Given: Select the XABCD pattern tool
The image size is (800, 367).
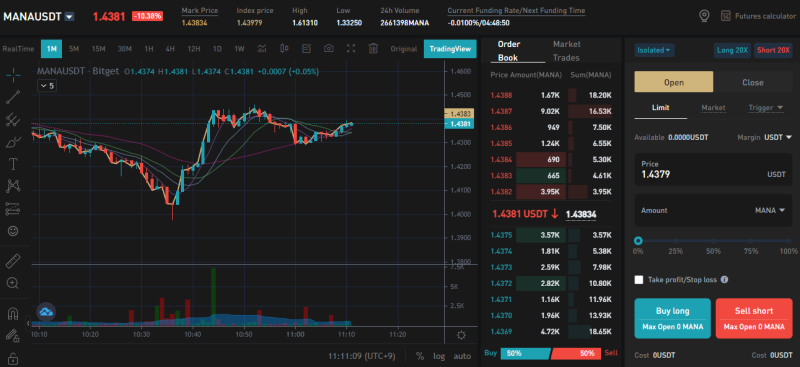Looking at the screenshot, I should (x=13, y=186).
